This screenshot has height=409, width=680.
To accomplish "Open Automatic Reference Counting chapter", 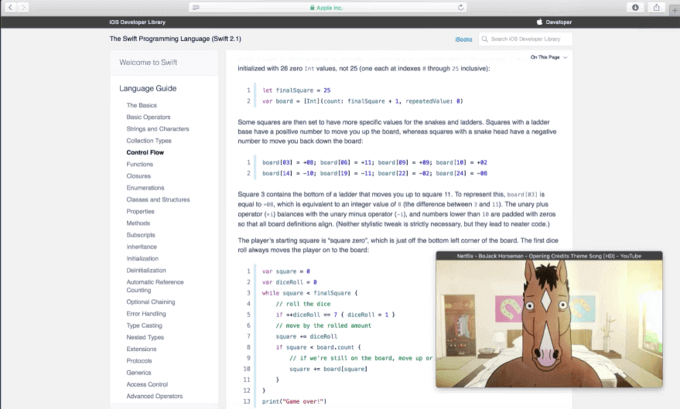I will pos(154,285).
